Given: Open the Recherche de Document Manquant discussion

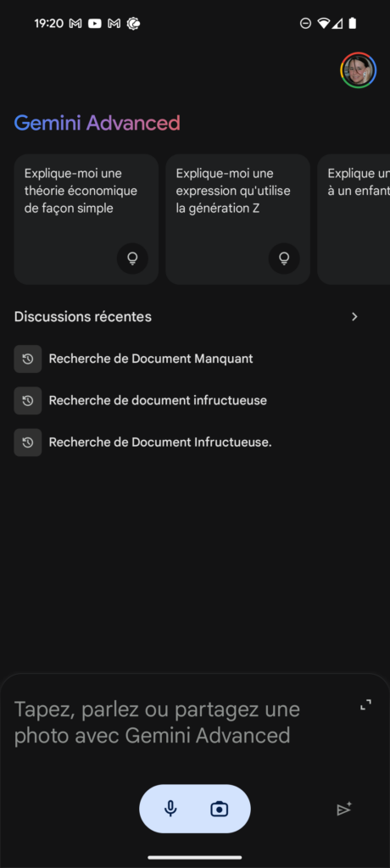Looking at the screenshot, I should (151, 359).
